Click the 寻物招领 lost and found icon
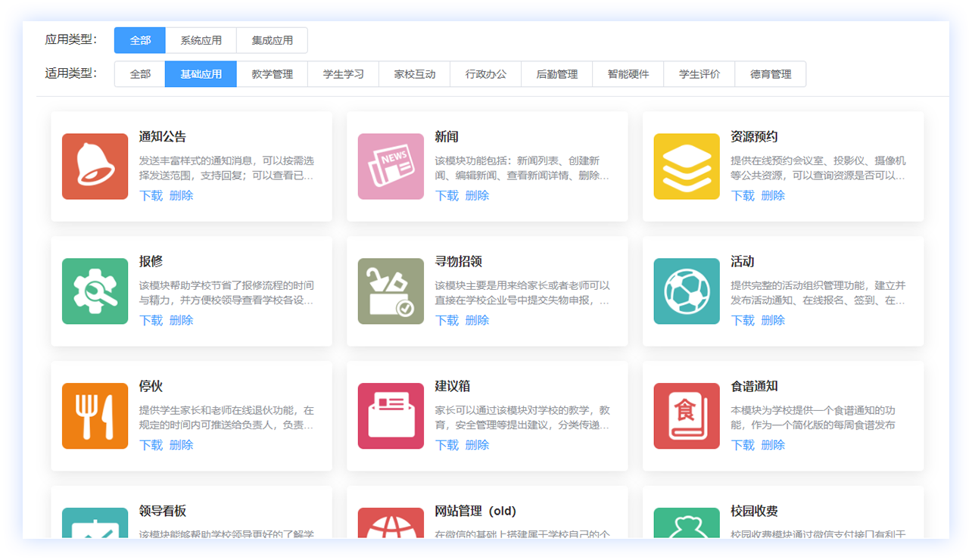The image size is (972, 560). pyautogui.click(x=391, y=291)
